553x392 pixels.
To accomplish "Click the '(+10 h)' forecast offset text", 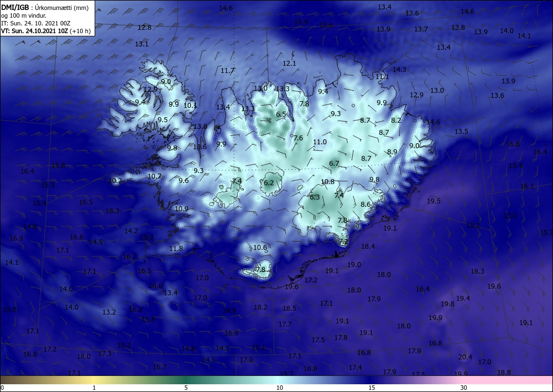I will point(80,31).
